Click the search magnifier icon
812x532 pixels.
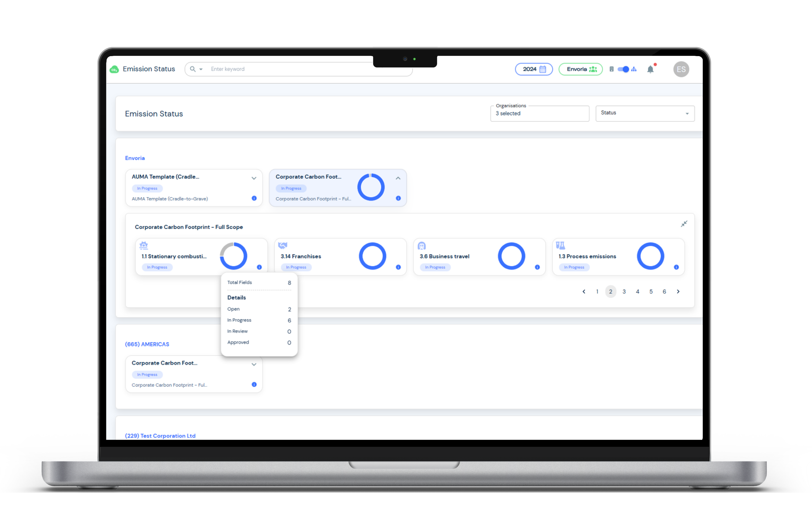pos(192,69)
